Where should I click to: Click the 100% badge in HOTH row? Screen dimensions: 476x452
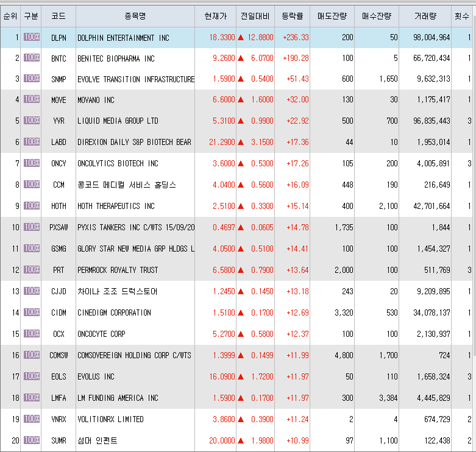[32, 206]
